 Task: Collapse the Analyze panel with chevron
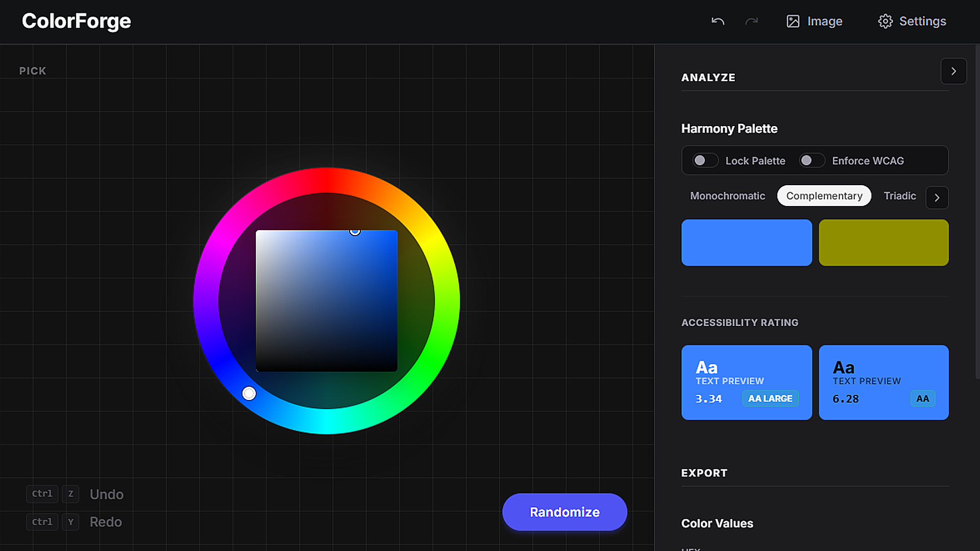tap(953, 71)
